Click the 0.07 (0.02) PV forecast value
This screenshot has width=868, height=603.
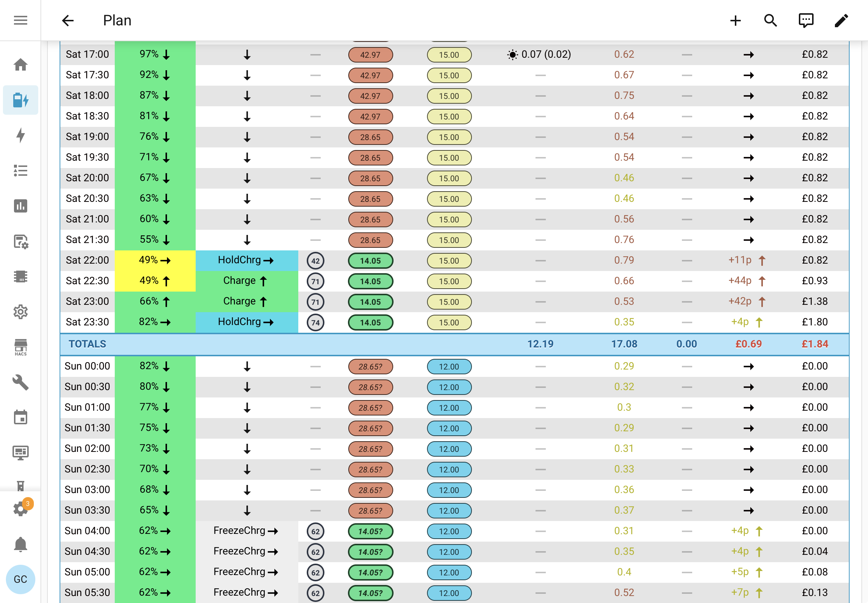tap(546, 54)
